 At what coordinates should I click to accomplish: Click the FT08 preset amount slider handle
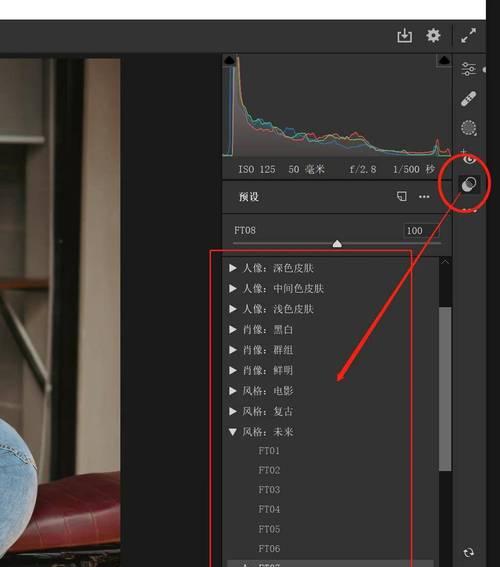(x=337, y=244)
